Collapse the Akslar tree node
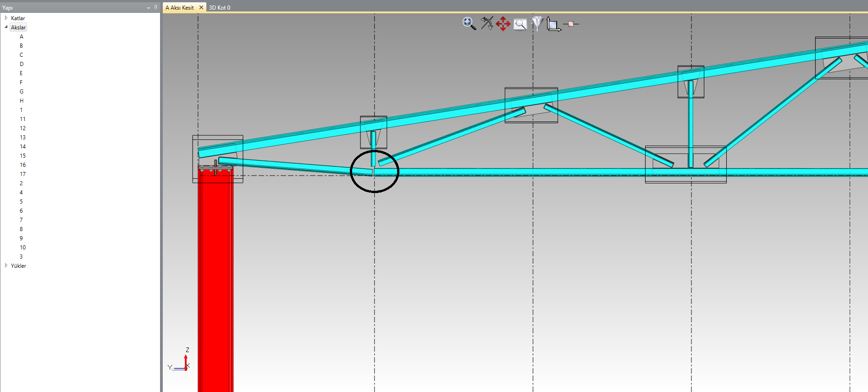This screenshot has width=868, height=392. pyautogui.click(x=6, y=27)
